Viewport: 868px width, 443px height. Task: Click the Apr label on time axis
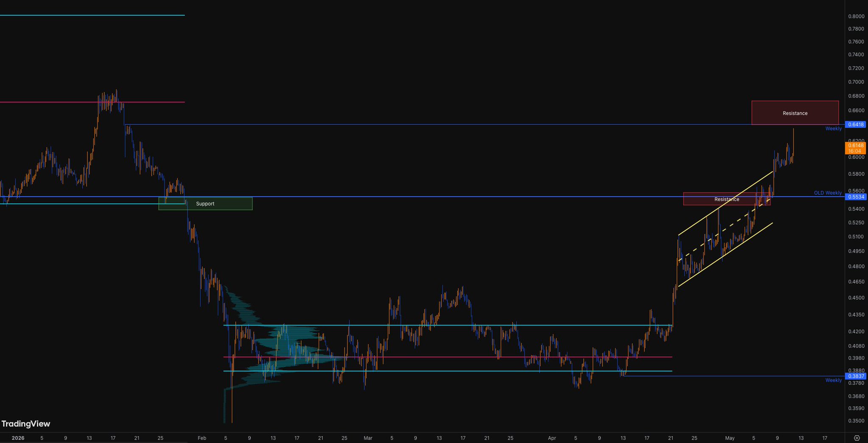(x=552, y=438)
